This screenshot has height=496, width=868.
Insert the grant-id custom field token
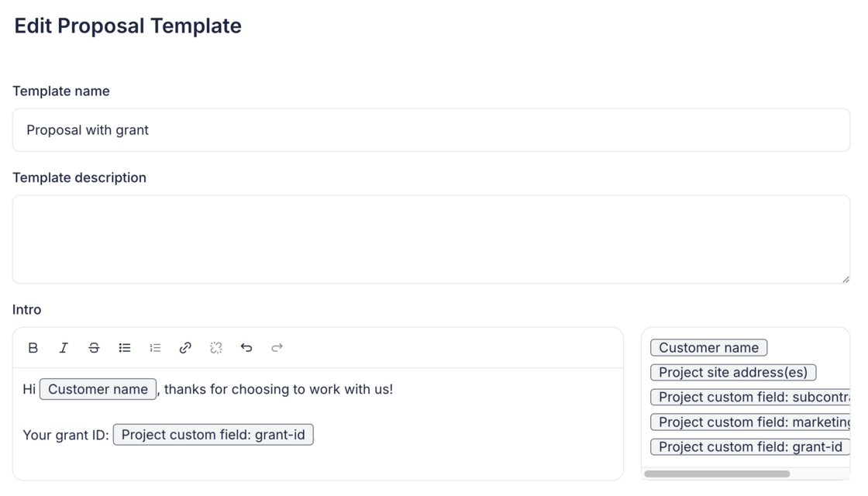(x=750, y=446)
